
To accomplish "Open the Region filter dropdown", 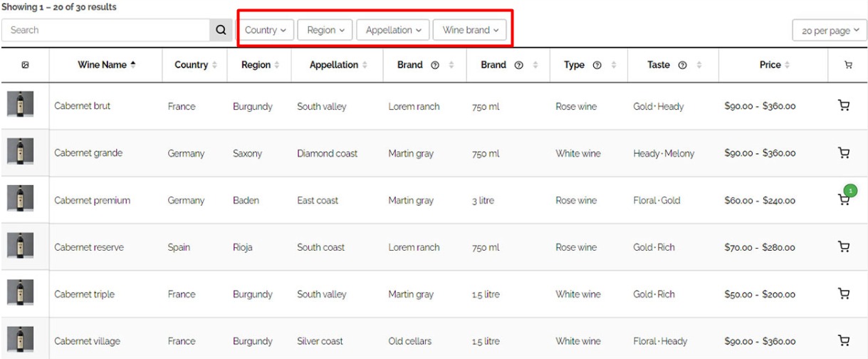I will (x=325, y=31).
